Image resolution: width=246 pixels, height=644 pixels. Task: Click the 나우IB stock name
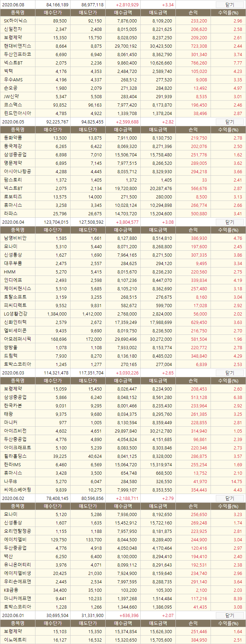11,482
